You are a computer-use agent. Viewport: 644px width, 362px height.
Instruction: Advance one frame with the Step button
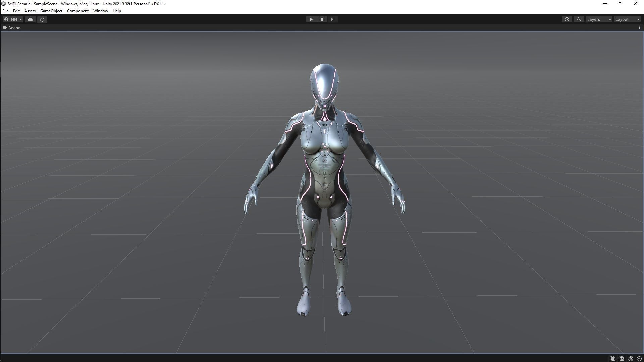click(333, 19)
